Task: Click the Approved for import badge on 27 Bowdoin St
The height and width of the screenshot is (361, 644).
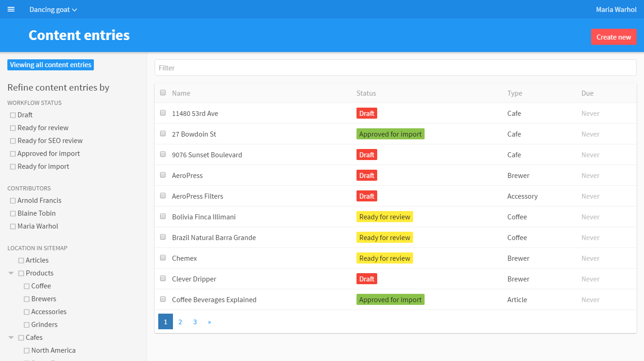Action: tap(390, 134)
